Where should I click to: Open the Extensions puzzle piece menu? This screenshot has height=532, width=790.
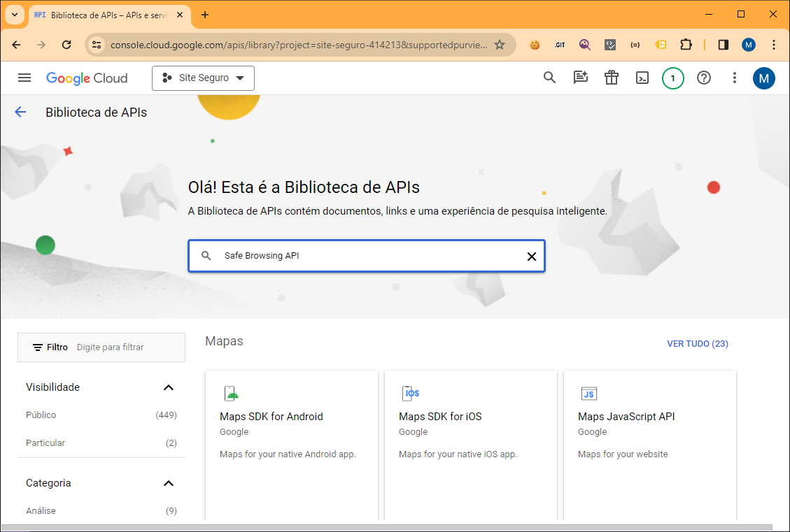pos(686,45)
